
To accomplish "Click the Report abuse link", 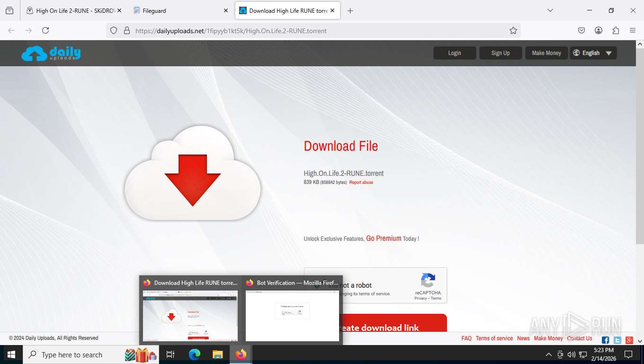I will [x=361, y=182].
